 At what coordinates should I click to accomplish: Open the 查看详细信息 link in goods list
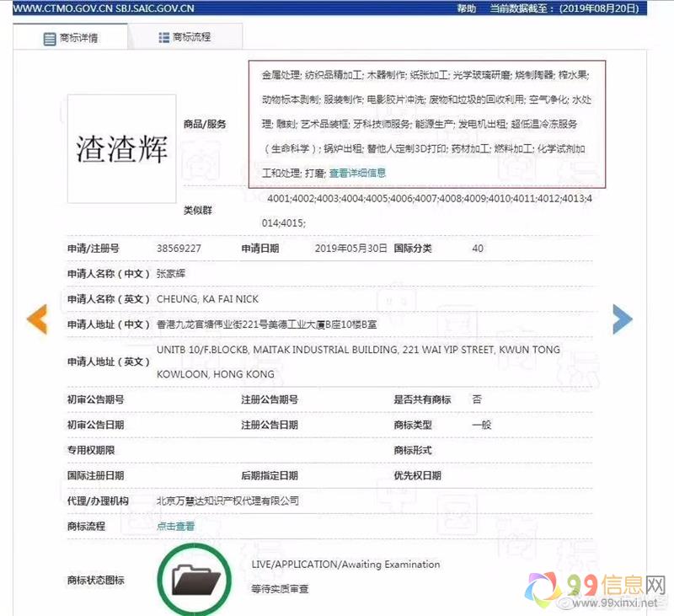[357, 173]
